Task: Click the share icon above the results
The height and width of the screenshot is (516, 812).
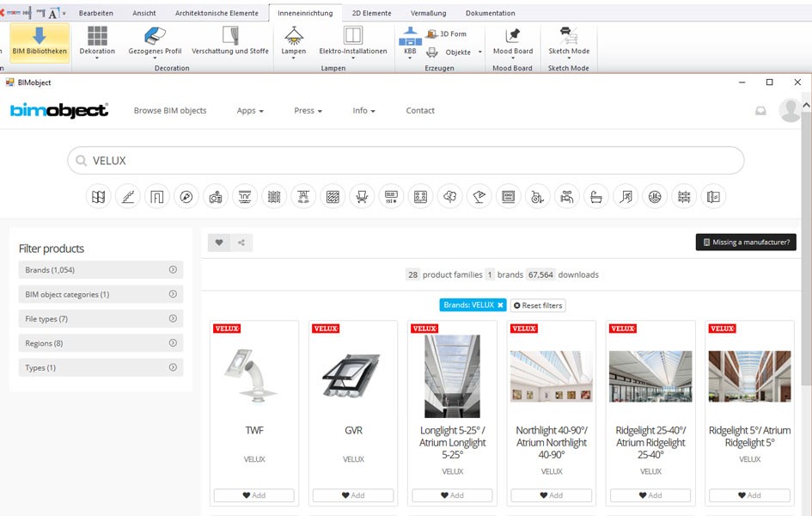Action: coord(241,243)
